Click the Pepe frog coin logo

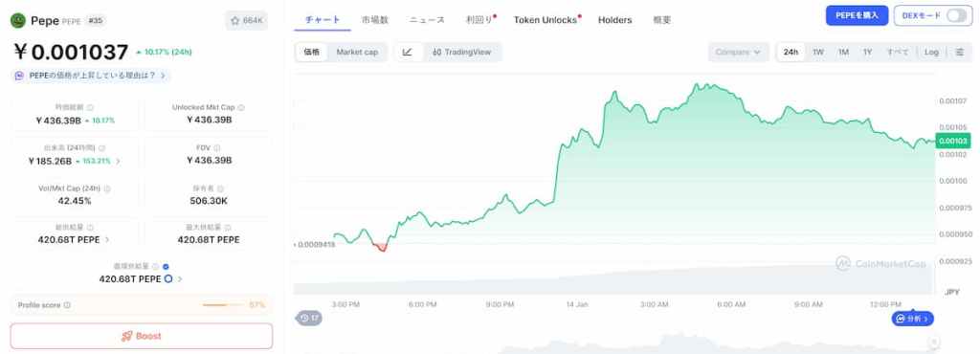17,21
